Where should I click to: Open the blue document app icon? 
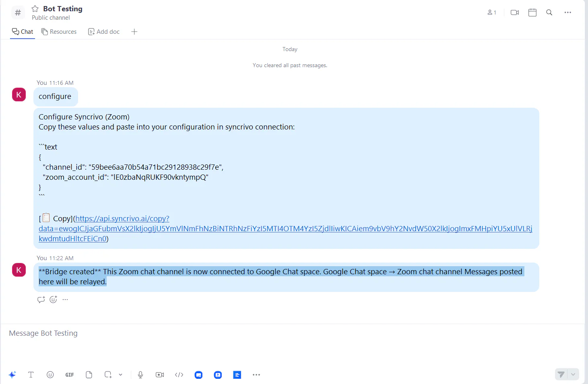pos(237,375)
